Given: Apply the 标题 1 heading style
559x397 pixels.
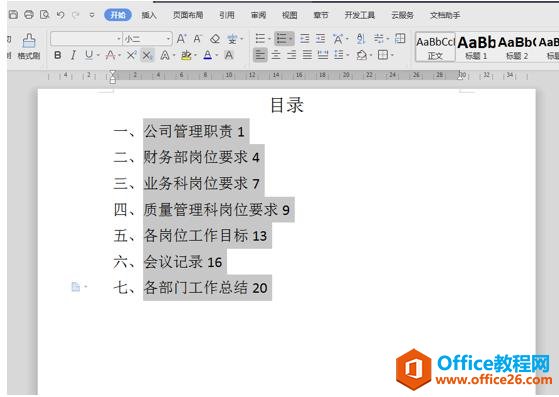Looking at the screenshot, I should click(476, 47).
